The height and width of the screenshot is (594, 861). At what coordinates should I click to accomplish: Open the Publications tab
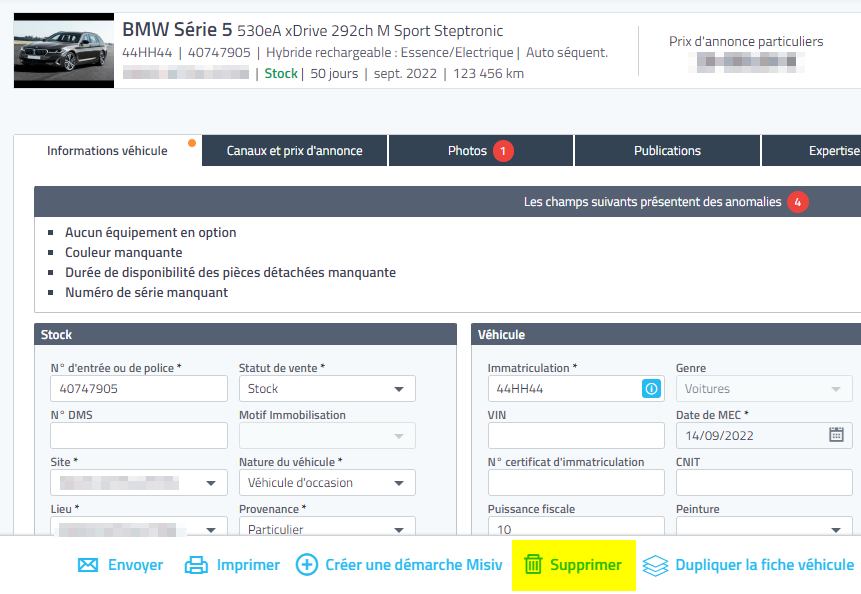667,151
